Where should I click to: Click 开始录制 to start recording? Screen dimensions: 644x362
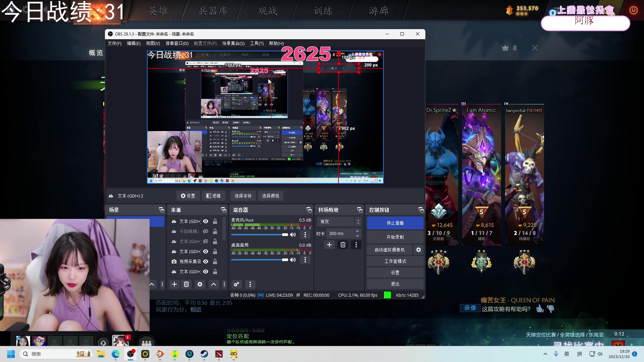point(395,237)
